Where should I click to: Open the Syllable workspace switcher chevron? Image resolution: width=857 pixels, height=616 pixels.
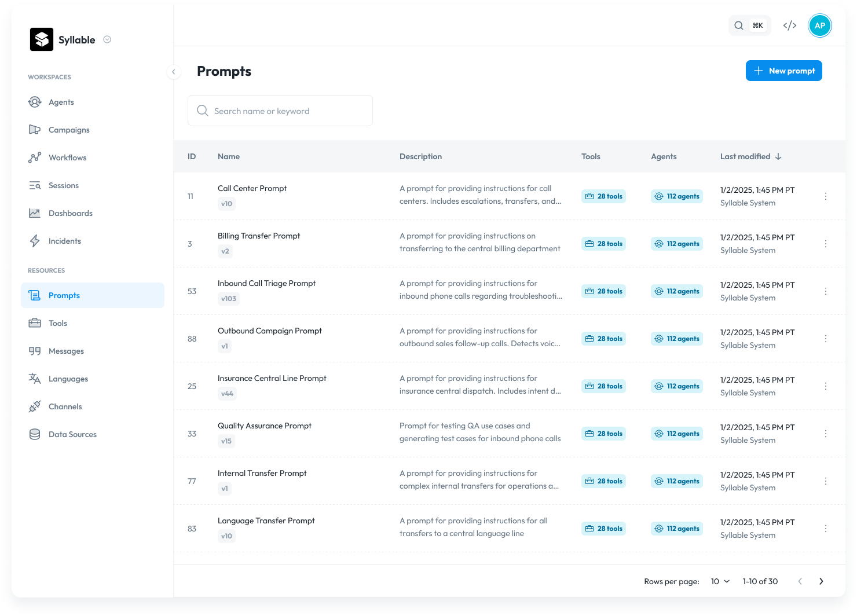[107, 39]
